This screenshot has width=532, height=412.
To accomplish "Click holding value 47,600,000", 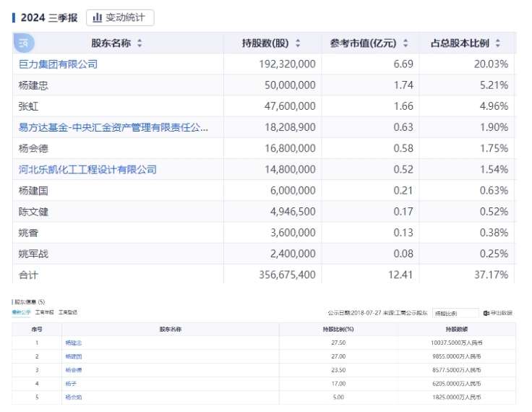I will pos(290,106).
